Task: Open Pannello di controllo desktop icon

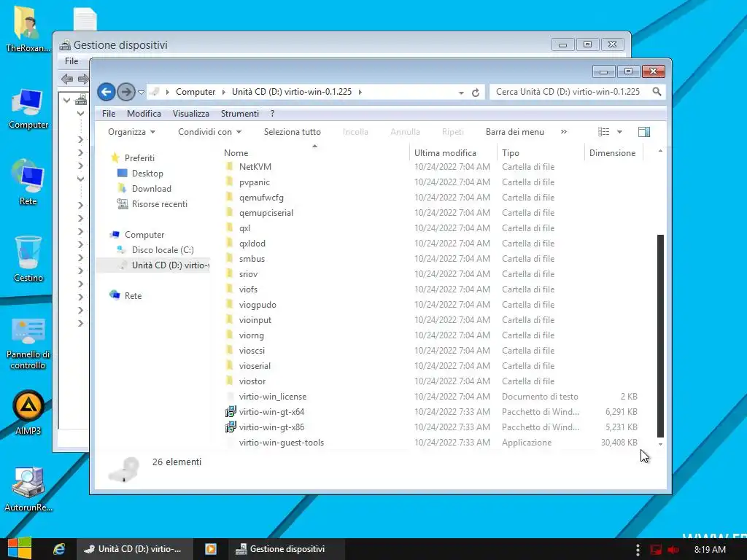Action: (28, 344)
